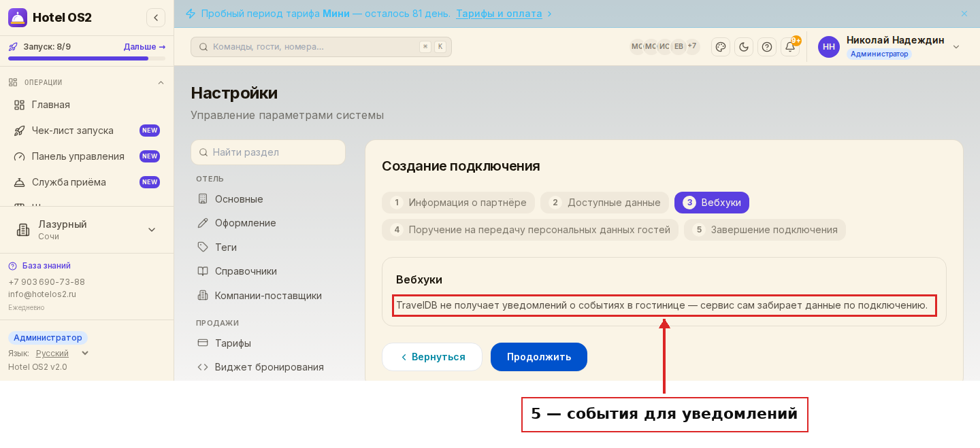The image size is (980, 448).
Task: Click the gauge icon of Панель управления
Action: [x=19, y=156]
